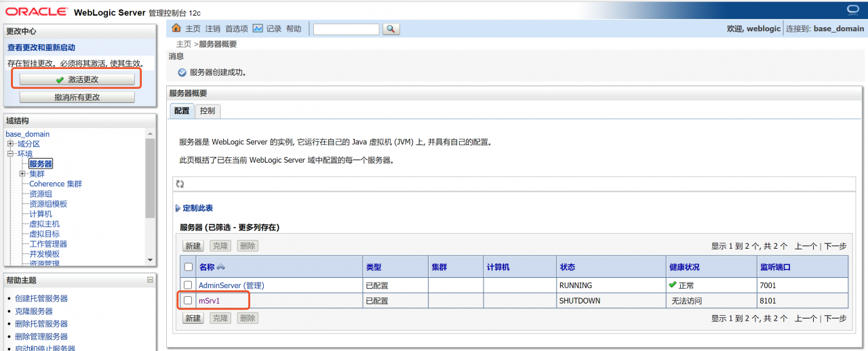
Task: Expand the 集群 tree node
Action: [22, 173]
